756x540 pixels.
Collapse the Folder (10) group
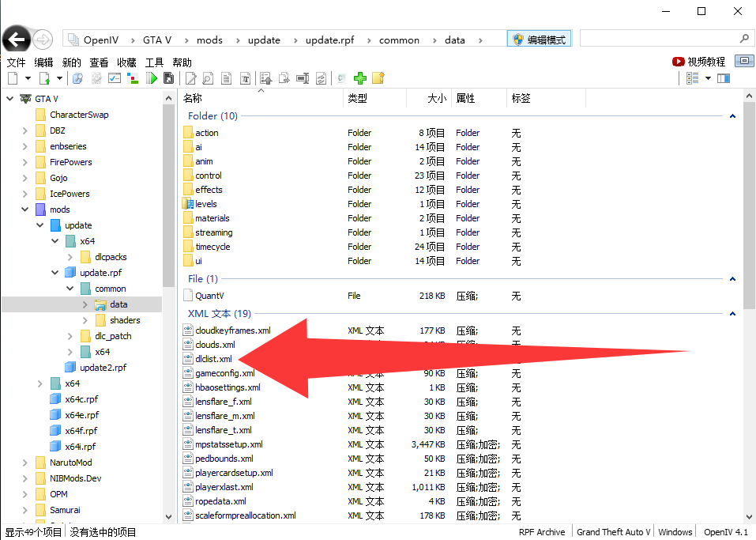(x=732, y=115)
